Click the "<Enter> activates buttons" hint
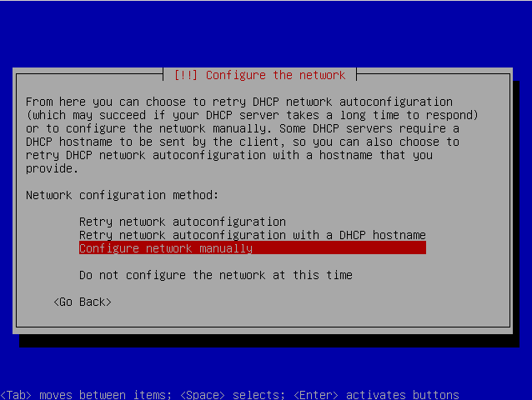 (376, 394)
